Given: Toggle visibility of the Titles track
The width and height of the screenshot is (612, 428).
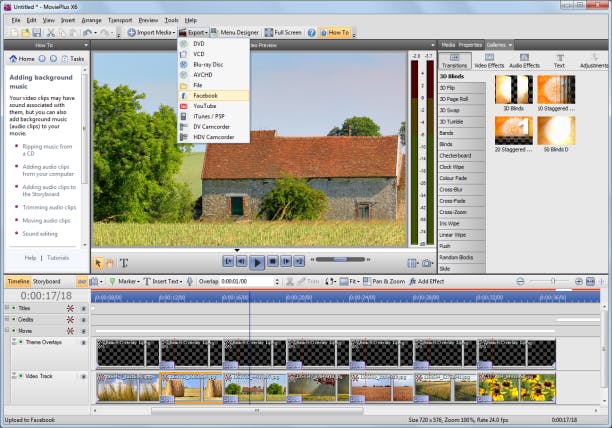Looking at the screenshot, I should [x=83, y=308].
